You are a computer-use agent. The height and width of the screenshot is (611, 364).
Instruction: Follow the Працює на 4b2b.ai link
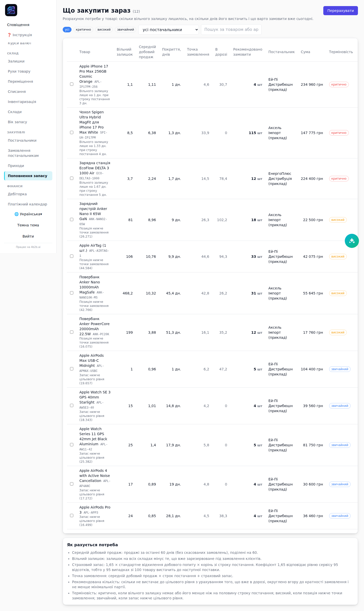point(28,247)
